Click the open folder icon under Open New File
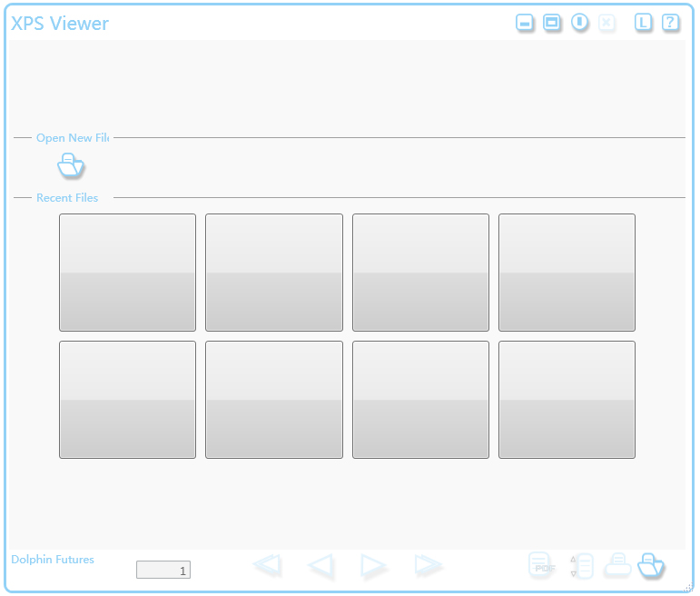Viewport: 700px width, 596px height. [x=71, y=165]
